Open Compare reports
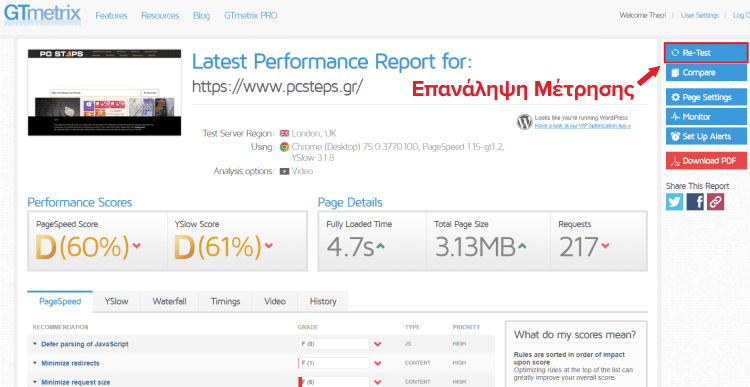The image size is (750, 387). point(706,73)
